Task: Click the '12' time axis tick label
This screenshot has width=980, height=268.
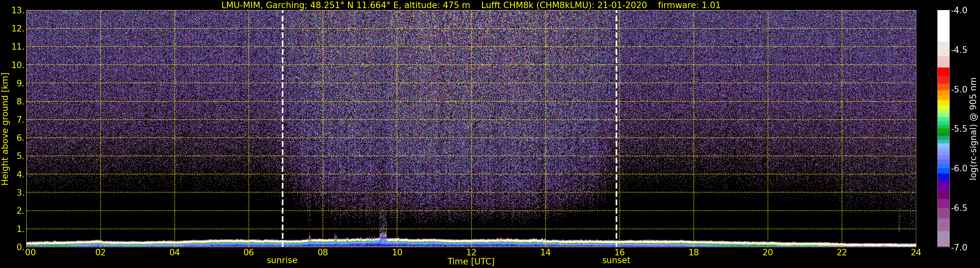Action: (x=471, y=252)
